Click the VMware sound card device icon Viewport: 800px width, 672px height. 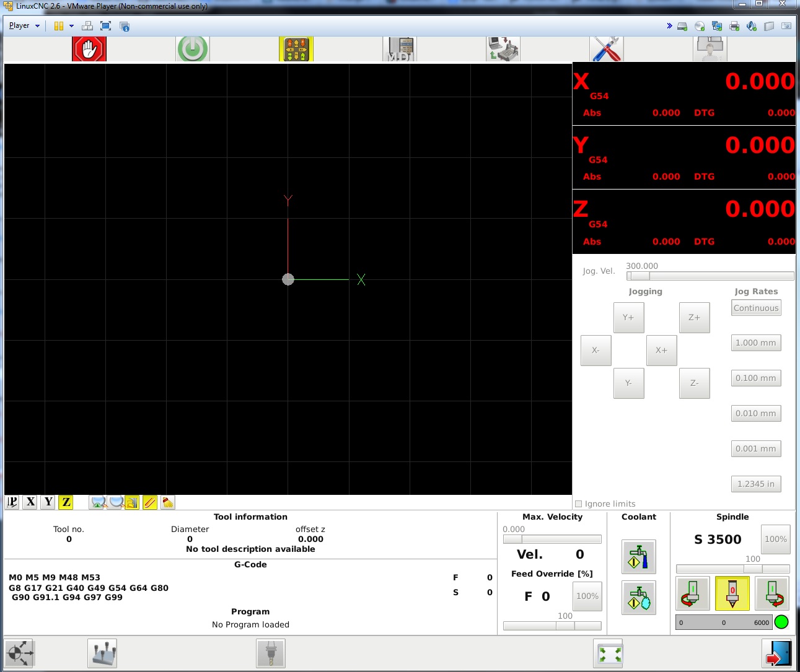pyautogui.click(x=752, y=26)
